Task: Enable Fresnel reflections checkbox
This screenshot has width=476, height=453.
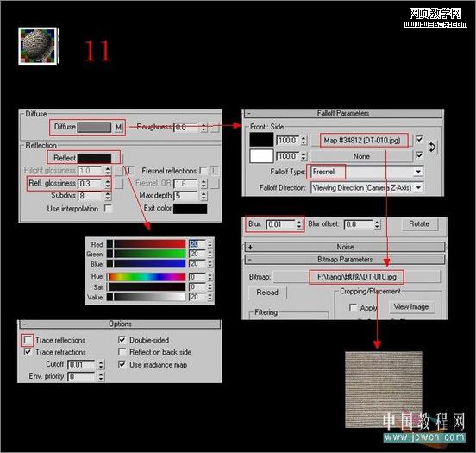Action: tap(204, 171)
